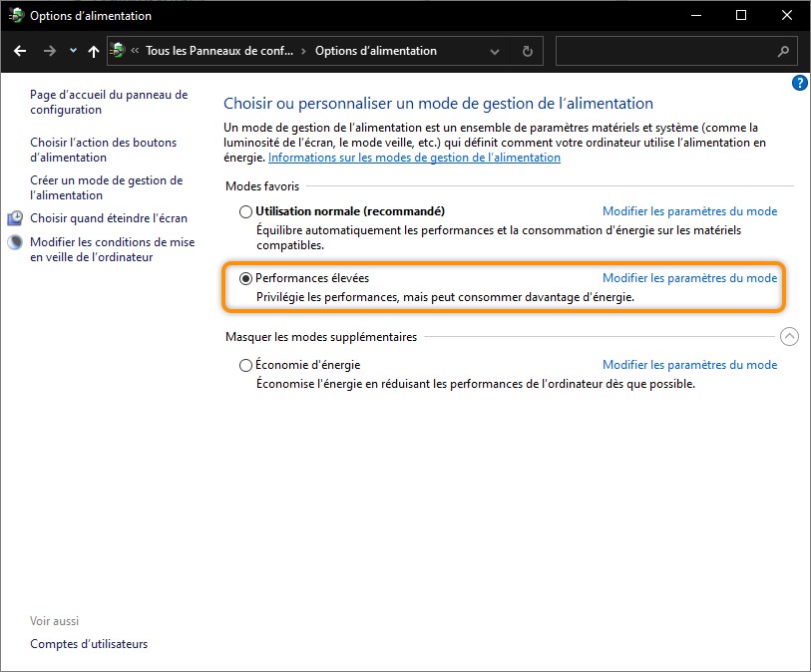This screenshot has height=672, width=811.
Task: Select the 'Performances élevées' power plan
Action: (x=244, y=278)
